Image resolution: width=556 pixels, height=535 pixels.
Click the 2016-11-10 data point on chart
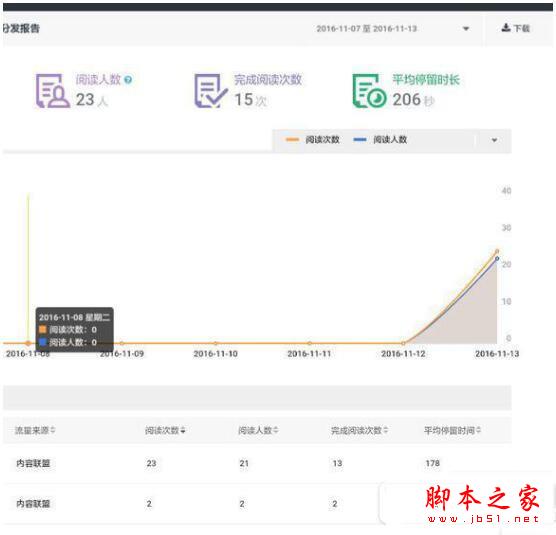coord(216,343)
